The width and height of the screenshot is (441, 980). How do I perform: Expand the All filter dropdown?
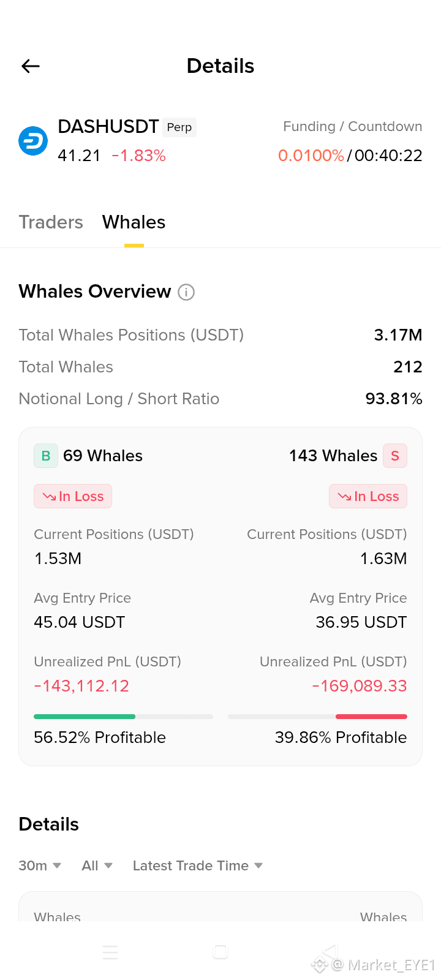97,865
